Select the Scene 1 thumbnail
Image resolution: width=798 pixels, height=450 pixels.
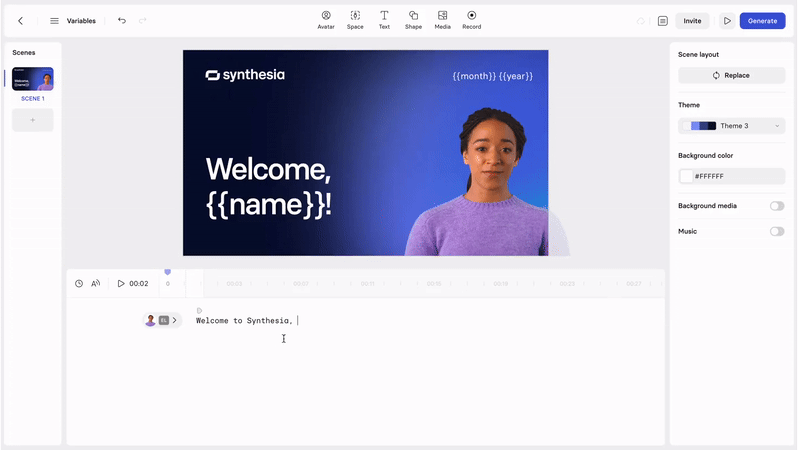[33, 79]
